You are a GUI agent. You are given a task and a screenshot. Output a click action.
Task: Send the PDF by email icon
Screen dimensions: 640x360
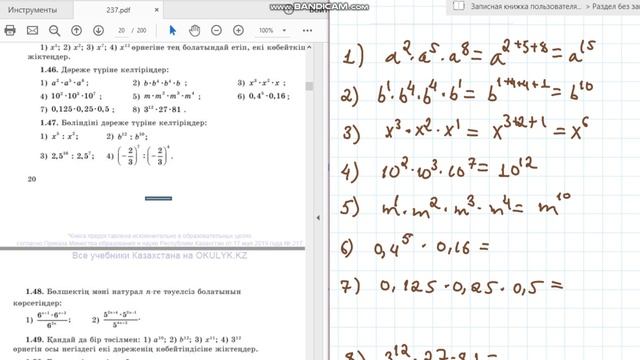(x=32, y=30)
